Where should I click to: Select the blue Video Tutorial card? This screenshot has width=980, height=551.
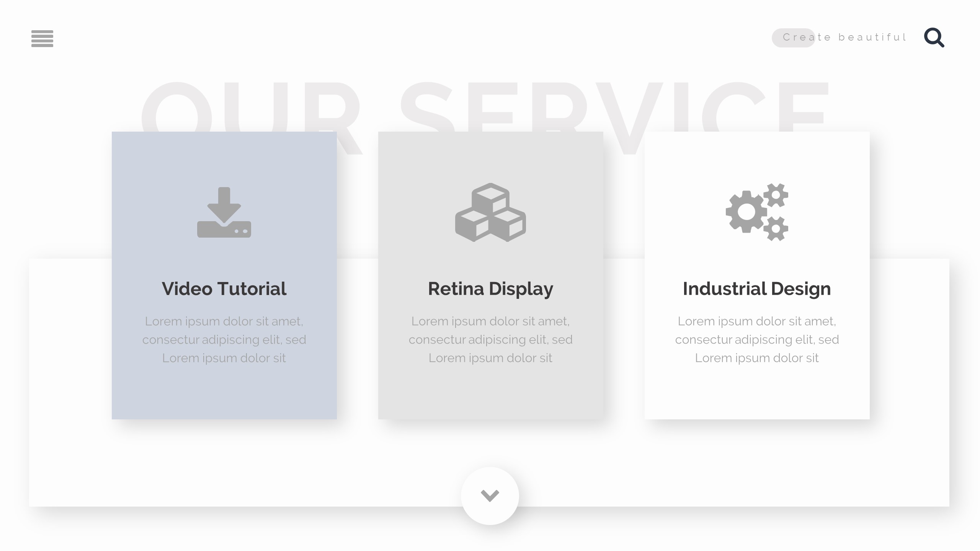[x=224, y=394]
